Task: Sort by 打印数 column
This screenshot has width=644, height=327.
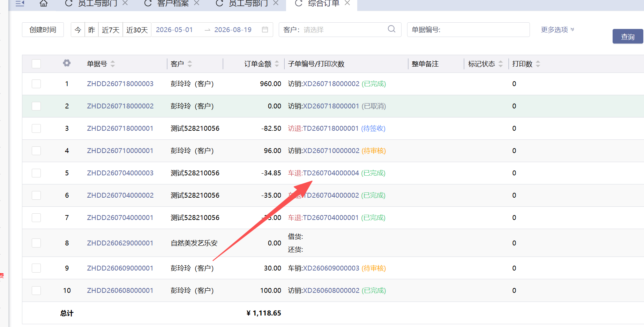Action: (x=538, y=64)
